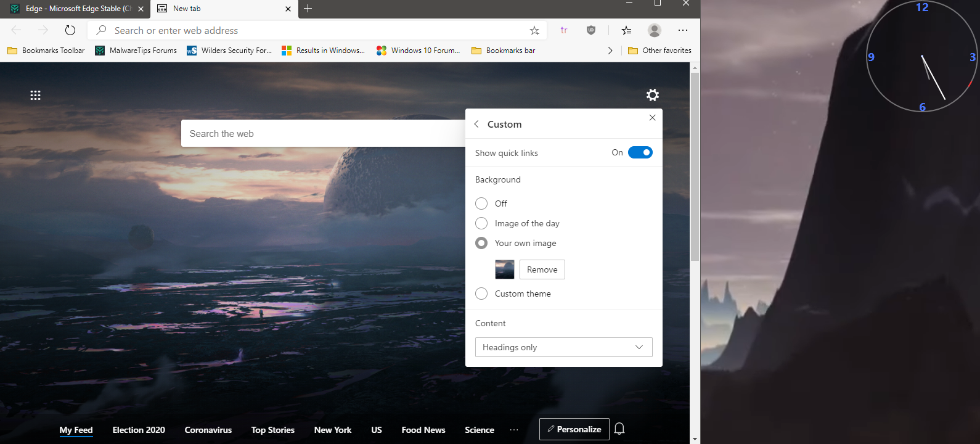980x444 pixels.
Task: Open the Edge settings and more menu
Action: coord(683,30)
